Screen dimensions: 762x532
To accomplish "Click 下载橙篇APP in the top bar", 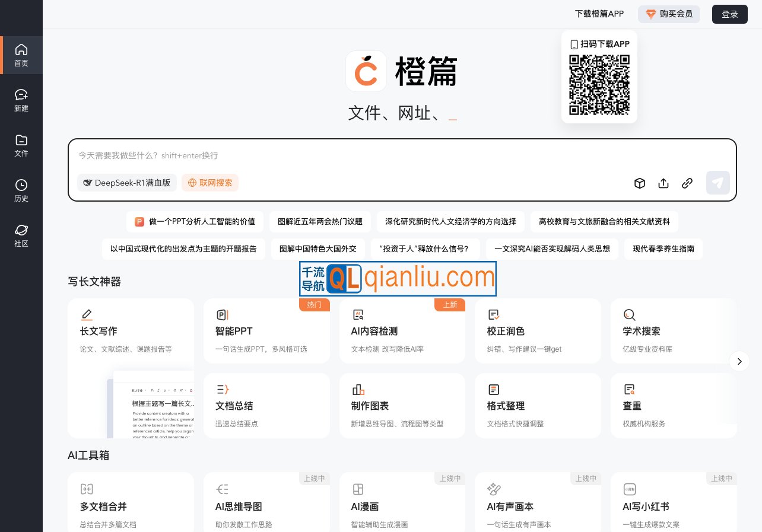I will pyautogui.click(x=599, y=14).
